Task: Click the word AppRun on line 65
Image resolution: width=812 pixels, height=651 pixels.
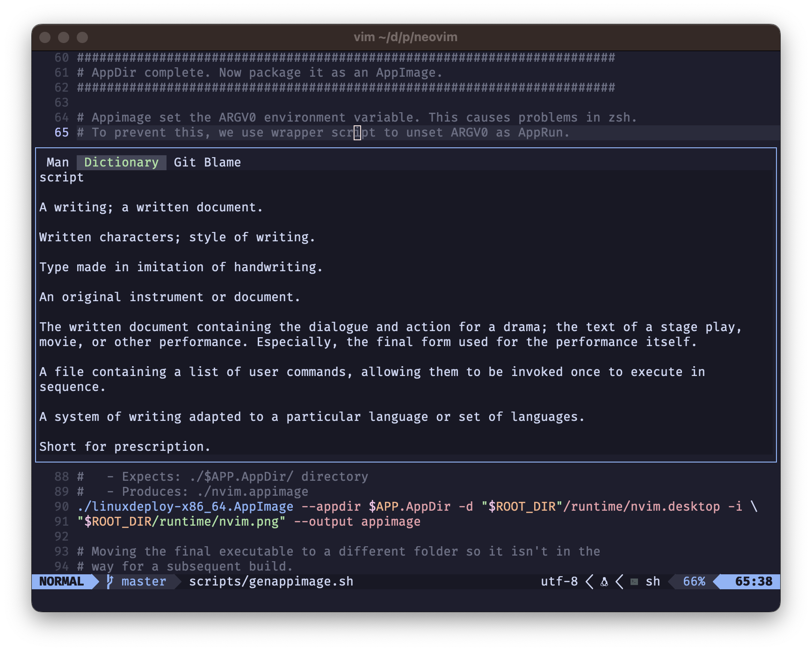Action: tap(540, 132)
